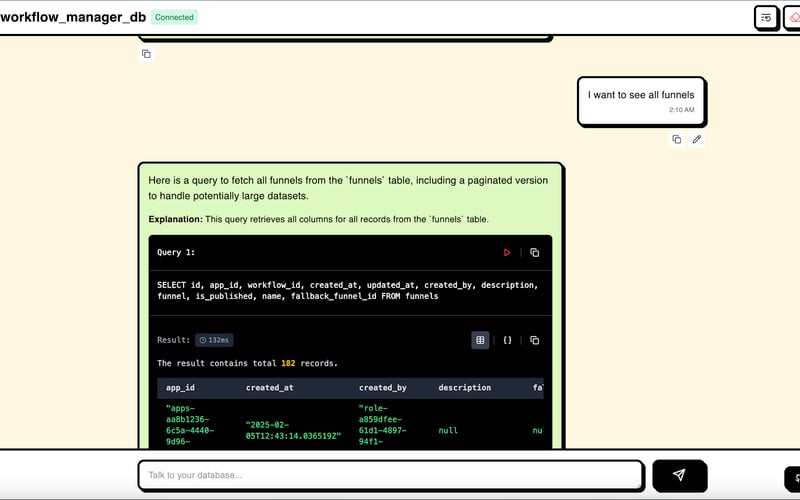Click the partially visible icon at bottom right

793,479
